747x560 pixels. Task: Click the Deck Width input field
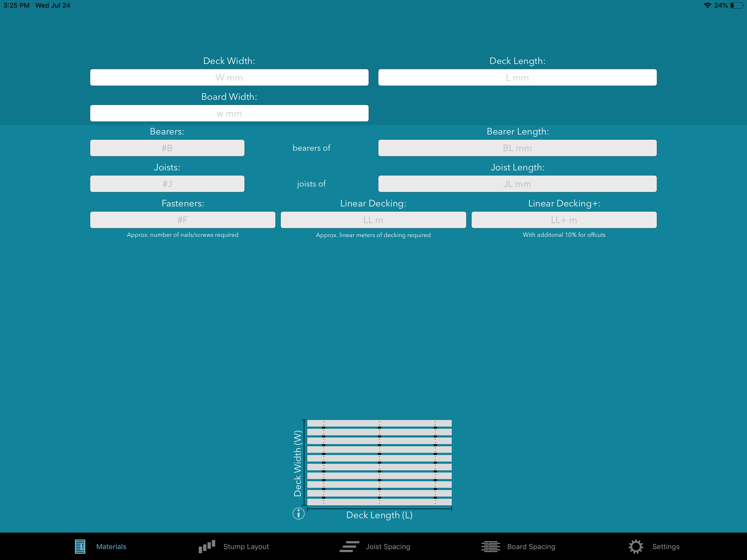pos(229,77)
